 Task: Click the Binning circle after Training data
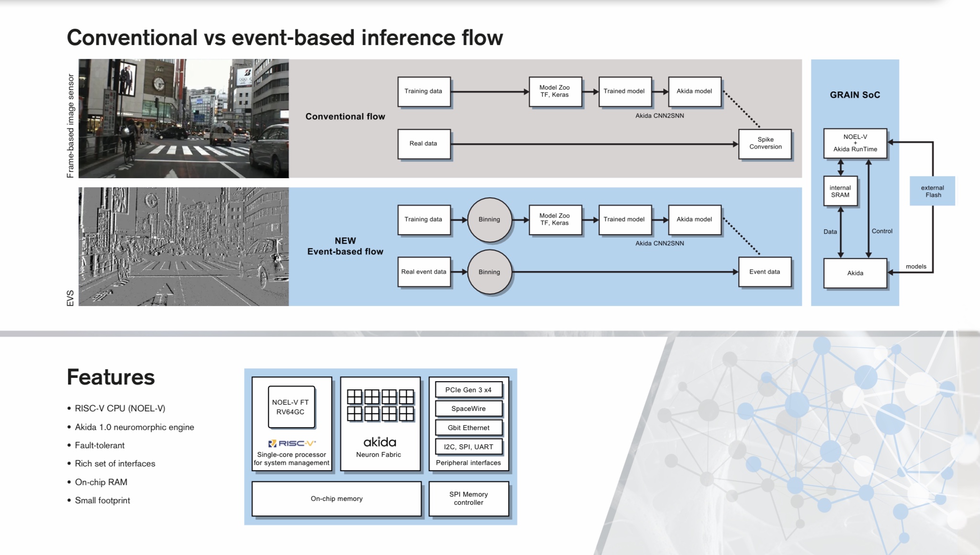tap(489, 220)
